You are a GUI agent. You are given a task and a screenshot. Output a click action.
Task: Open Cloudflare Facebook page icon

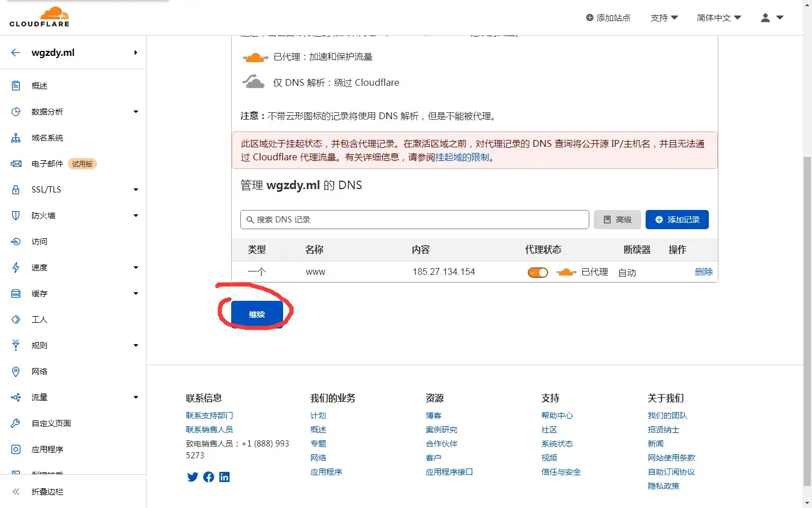[x=209, y=477]
